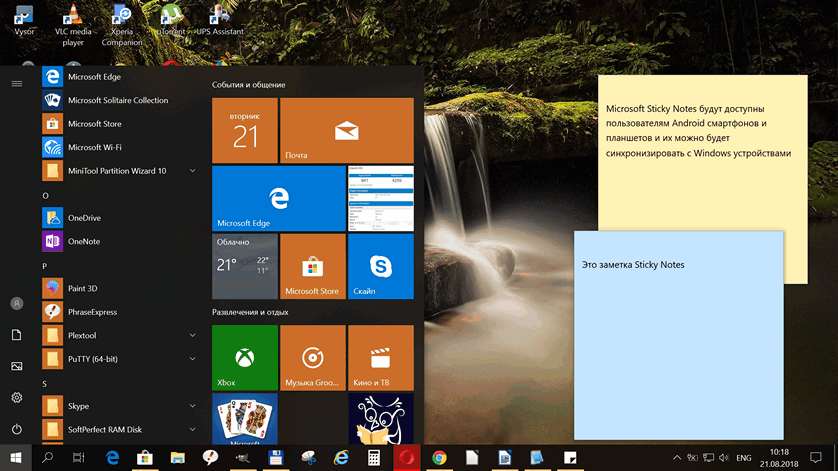This screenshot has width=838, height=471.
Task: Launch OneNote from the app list
Action: pos(121,241)
